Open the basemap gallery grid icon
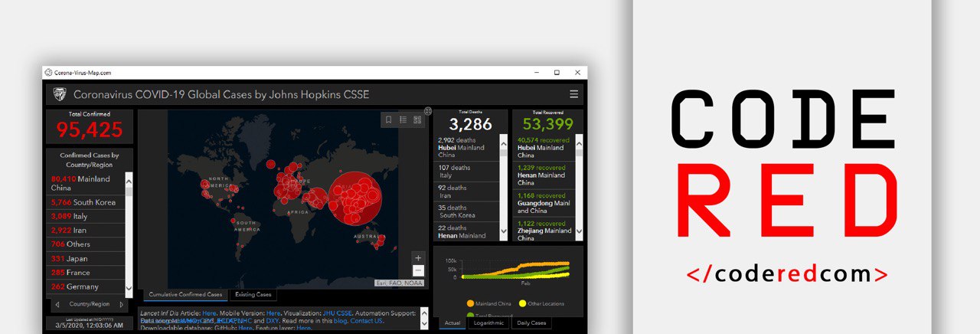The height and width of the screenshot is (334, 980). click(x=417, y=120)
